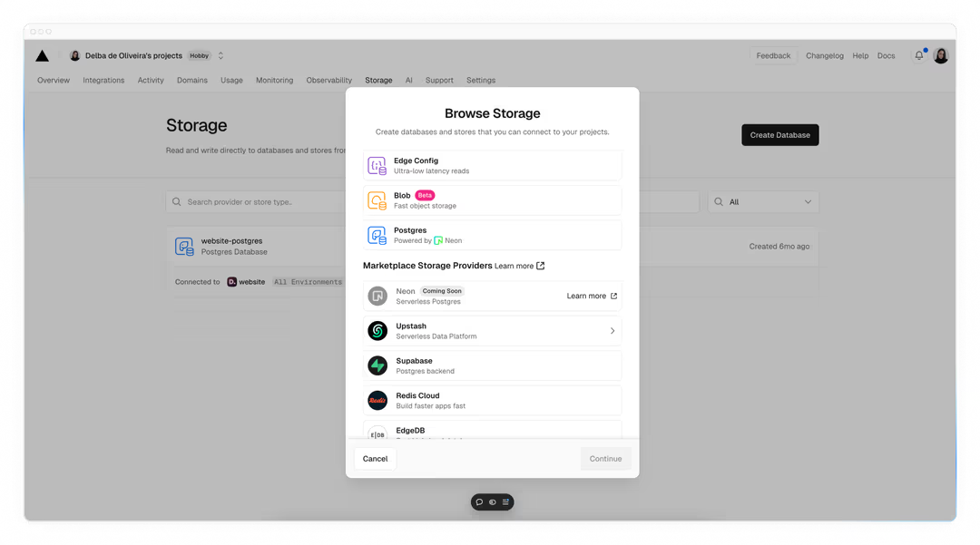
Task: Choose the Blob storage icon
Action: [x=377, y=200]
